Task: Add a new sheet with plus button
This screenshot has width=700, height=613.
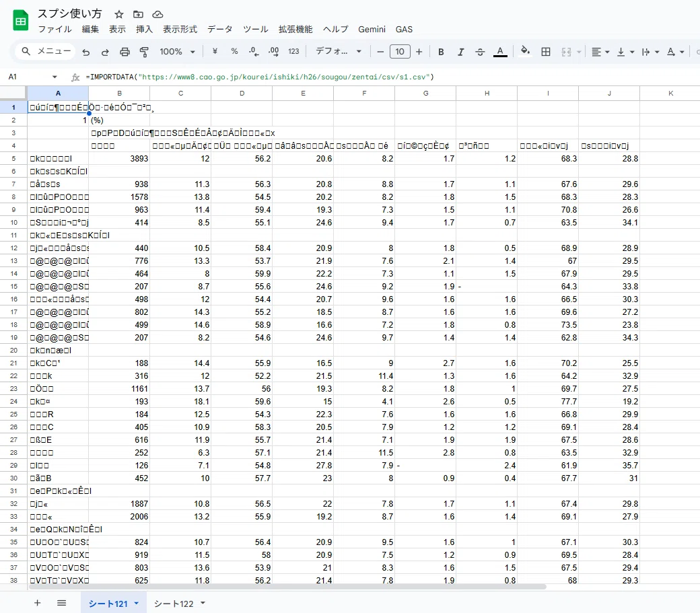Action: point(38,603)
